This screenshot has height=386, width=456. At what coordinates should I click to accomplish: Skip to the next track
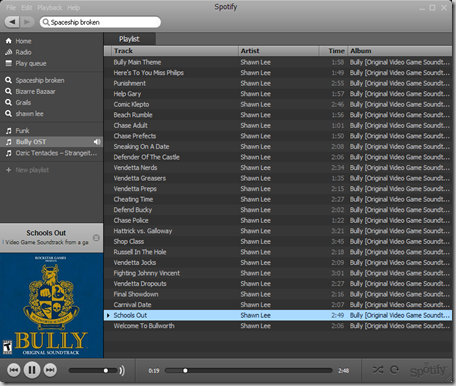point(50,370)
